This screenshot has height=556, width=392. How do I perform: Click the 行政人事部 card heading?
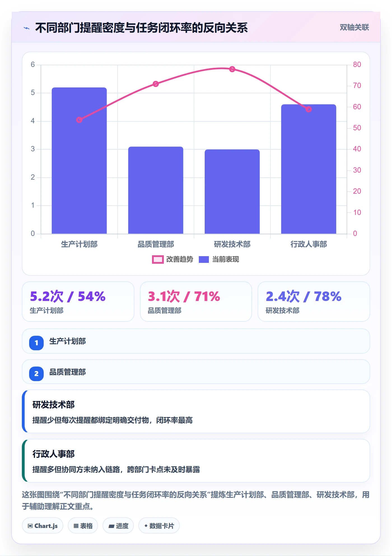click(53, 454)
